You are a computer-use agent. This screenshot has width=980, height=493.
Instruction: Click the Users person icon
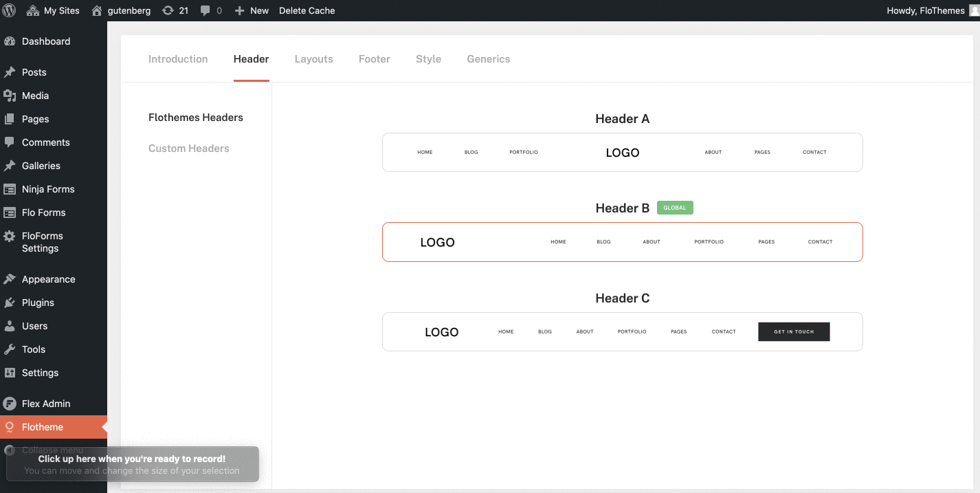(10, 326)
